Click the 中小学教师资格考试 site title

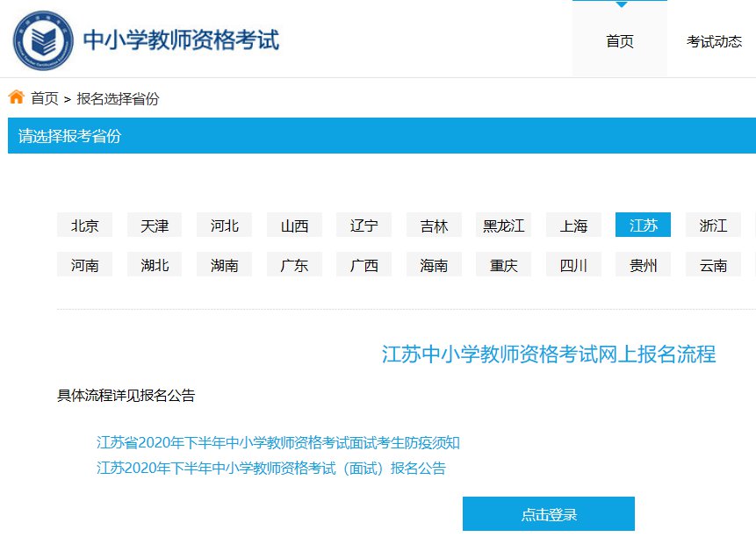(x=181, y=40)
